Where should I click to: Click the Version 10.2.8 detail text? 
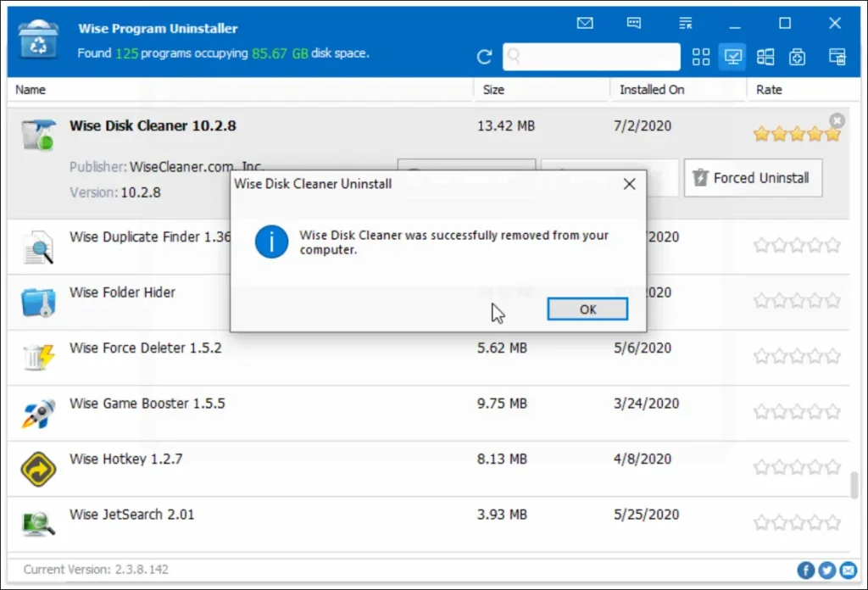(x=115, y=192)
